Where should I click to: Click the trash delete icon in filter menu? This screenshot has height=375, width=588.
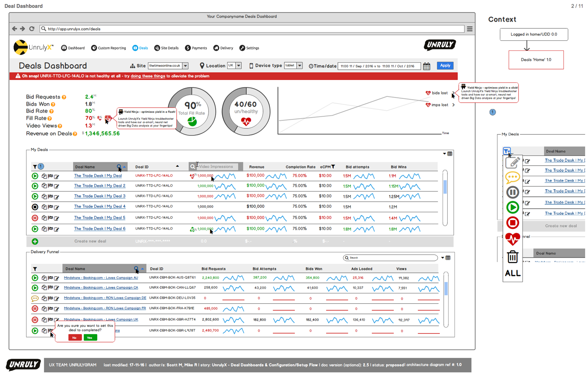click(512, 257)
